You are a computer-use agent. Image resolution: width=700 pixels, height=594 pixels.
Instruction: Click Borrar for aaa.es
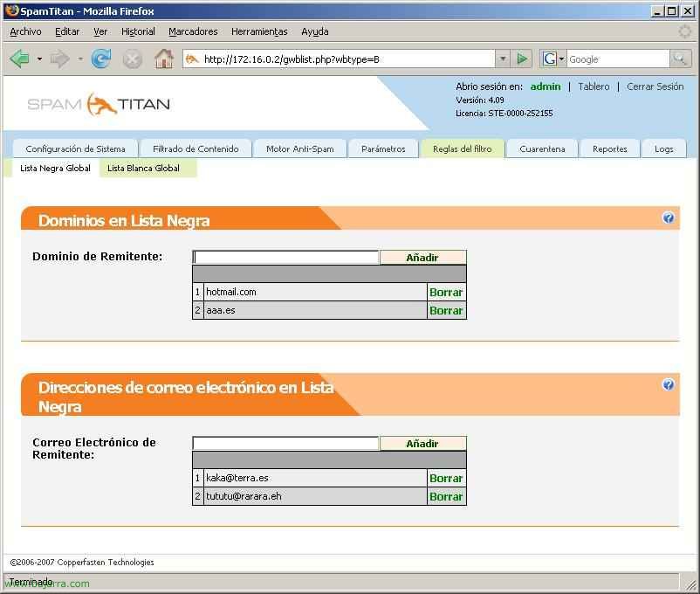pos(446,311)
